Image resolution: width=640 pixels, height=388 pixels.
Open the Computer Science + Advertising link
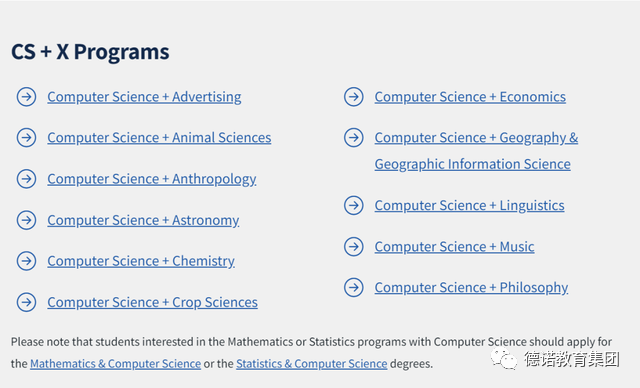tap(144, 97)
